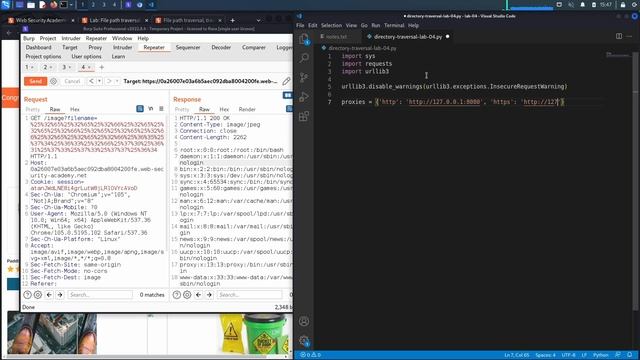
Task: Click errors and warnings indicator in VS Code status bar
Action: pos(311,355)
